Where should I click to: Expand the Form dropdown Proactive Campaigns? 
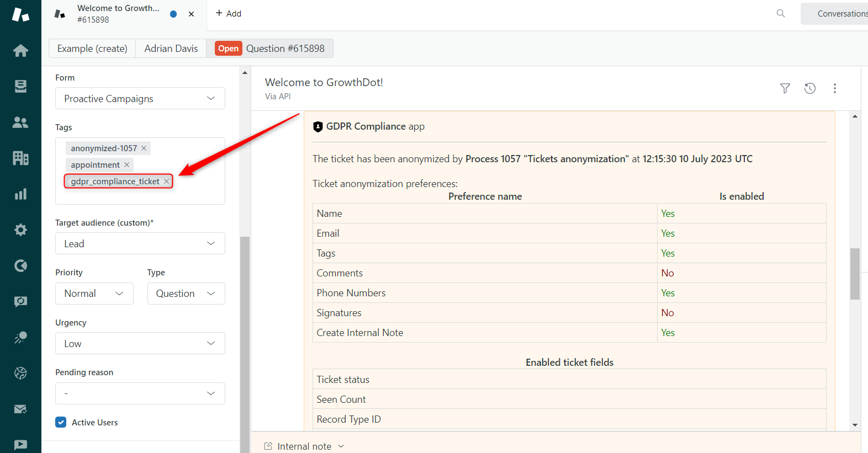point(140,99)
